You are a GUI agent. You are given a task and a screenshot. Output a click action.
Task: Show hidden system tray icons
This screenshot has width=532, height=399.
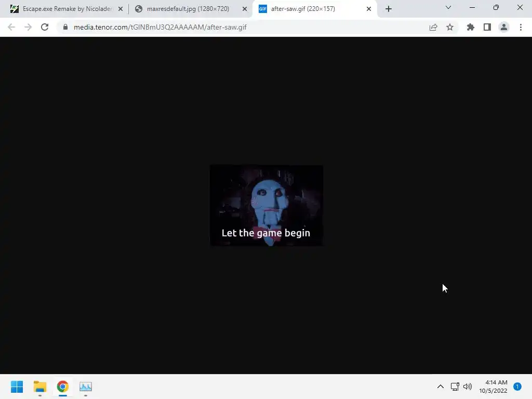pos(441,387)
